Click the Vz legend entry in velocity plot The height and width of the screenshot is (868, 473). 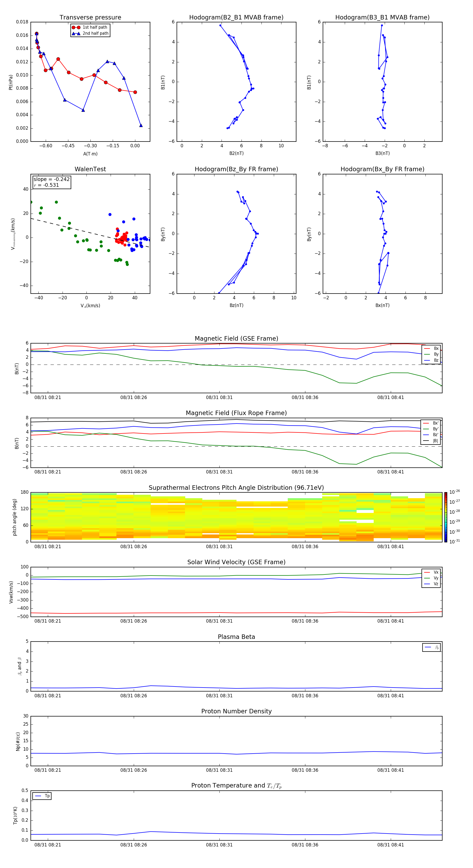(x=431, y=584)
